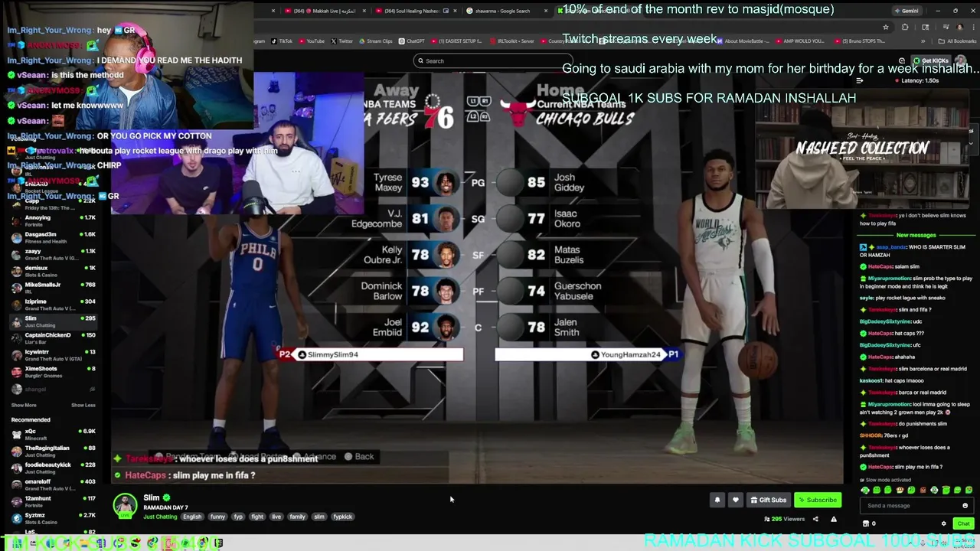Screen dimensions: 980x551
Task: Open the Stream Clips bookmark
Action: point(375,41)
